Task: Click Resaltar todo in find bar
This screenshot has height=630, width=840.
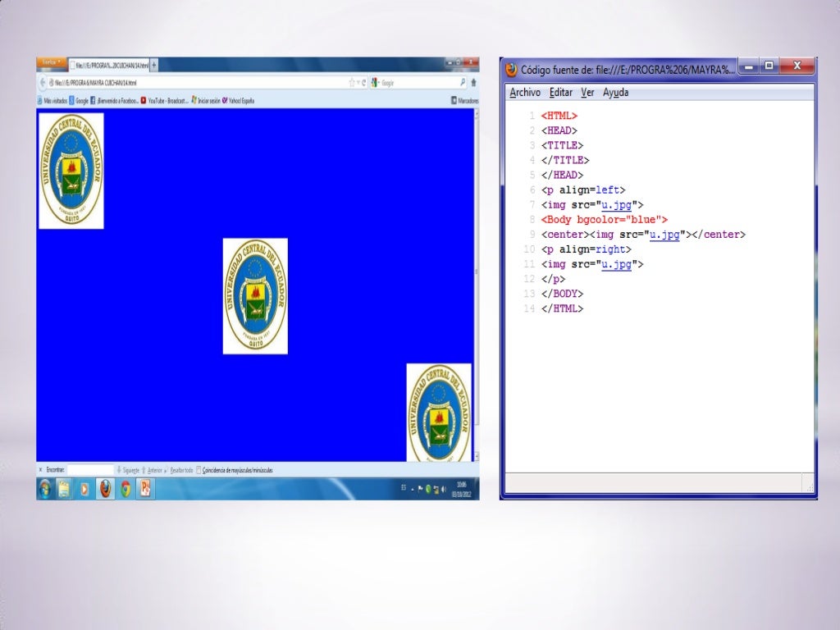Action: coord(179,470)
